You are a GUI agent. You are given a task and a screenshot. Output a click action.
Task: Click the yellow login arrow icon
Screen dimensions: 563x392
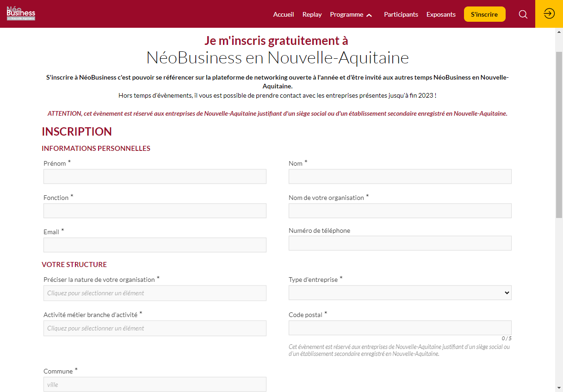(549, 14)
